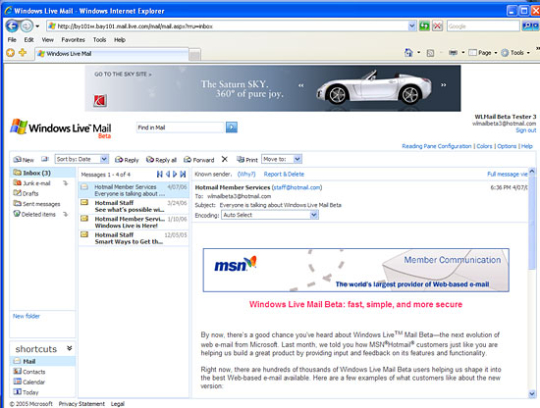
Task: Click the address bar URL field
Action: pos(227,26)
